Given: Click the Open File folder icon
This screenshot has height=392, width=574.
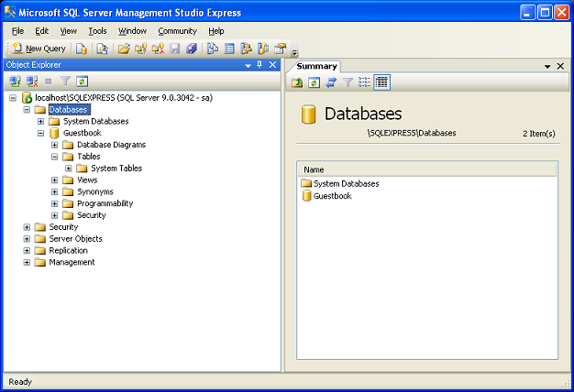Looking at the screenshot, I should [124, 49].
